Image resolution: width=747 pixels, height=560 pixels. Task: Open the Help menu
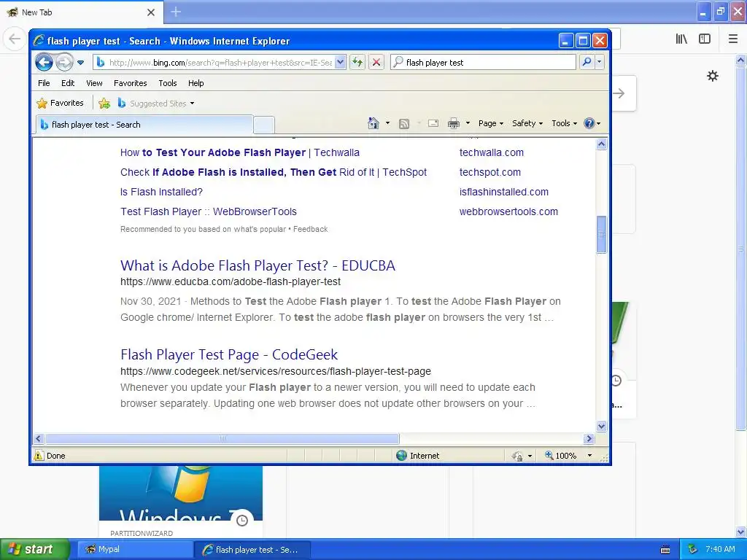196,83
